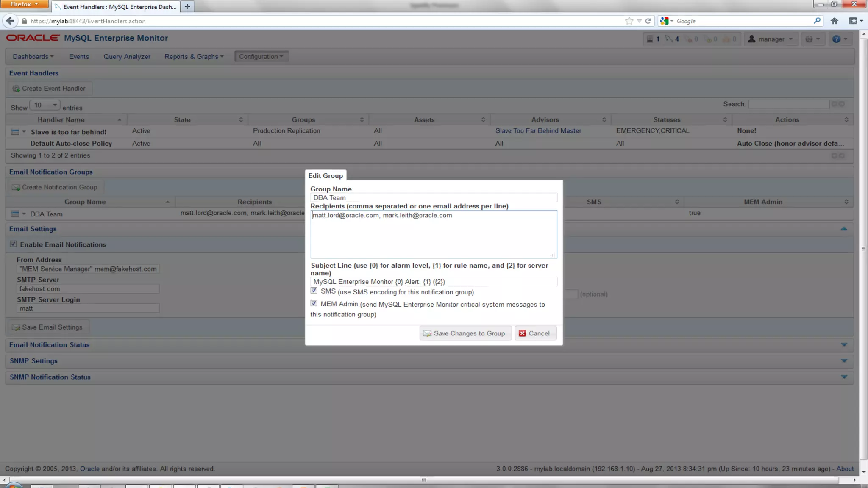Sort by Actions column sort arrows
The image size is (868, 488).
point(846,120)
